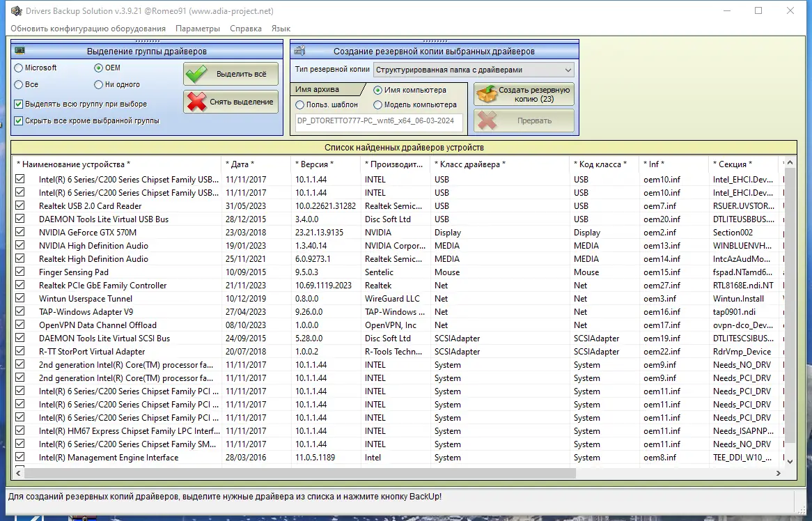
Task: Click the red X 'Снять выделение' icon
Action: [x=196, y=102]
